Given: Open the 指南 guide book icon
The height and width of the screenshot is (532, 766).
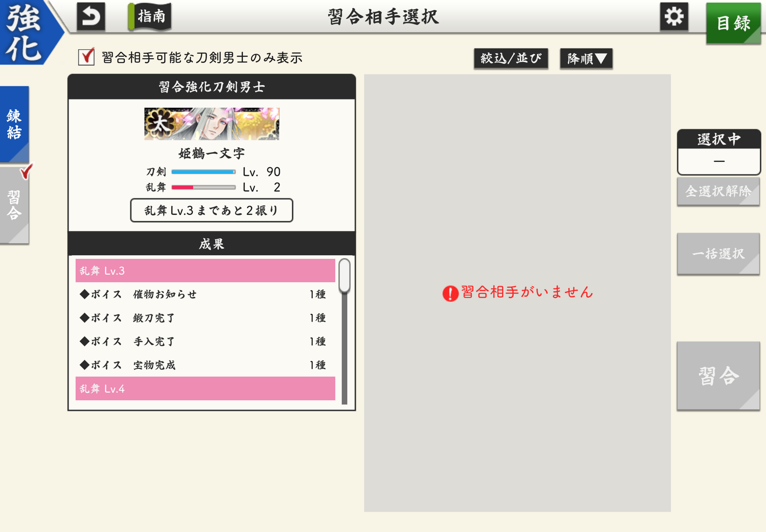Looking at the screenshot, I should pos(149,16).
